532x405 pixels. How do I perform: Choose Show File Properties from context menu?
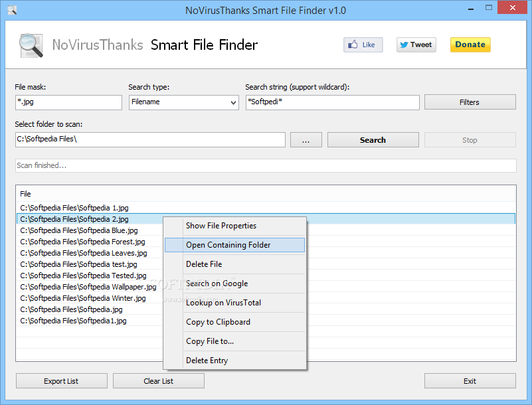(x=235, y=226)
